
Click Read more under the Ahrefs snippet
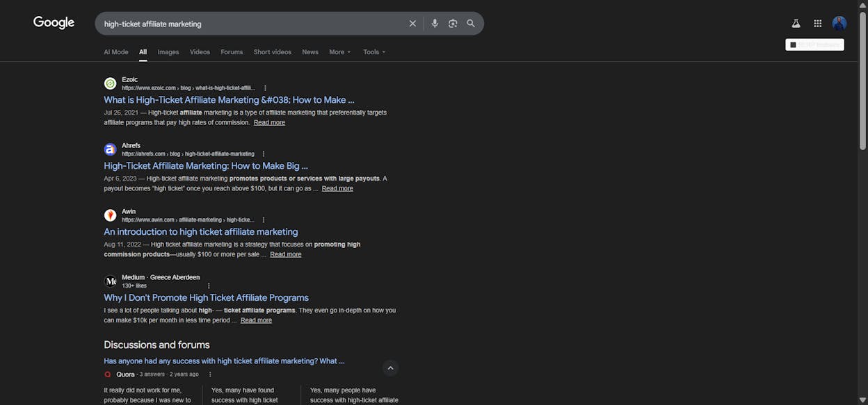point(337,188)
